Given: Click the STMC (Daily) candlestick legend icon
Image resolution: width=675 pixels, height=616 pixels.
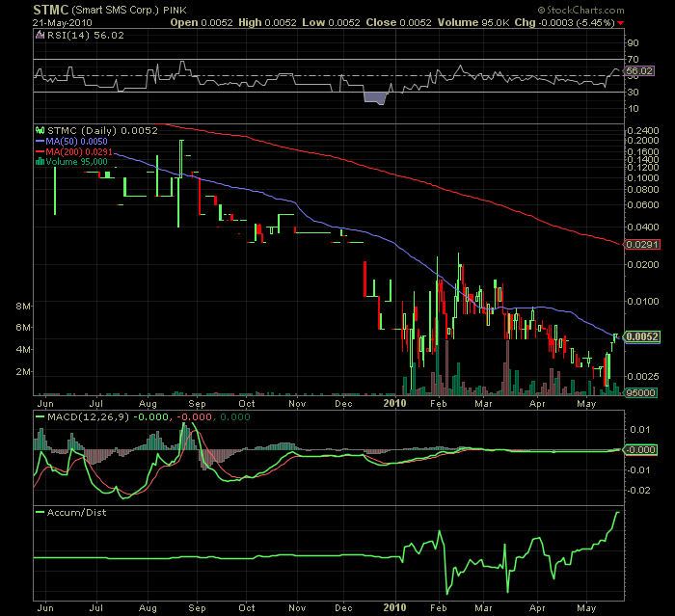Looking at the screenshot, I should pos(40,130).
